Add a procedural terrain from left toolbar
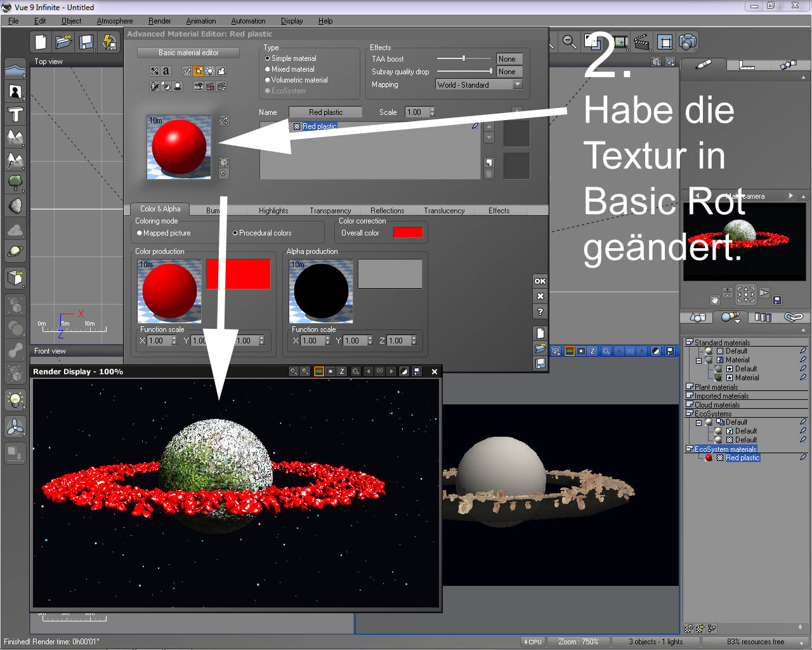 [x=15, y=161]
